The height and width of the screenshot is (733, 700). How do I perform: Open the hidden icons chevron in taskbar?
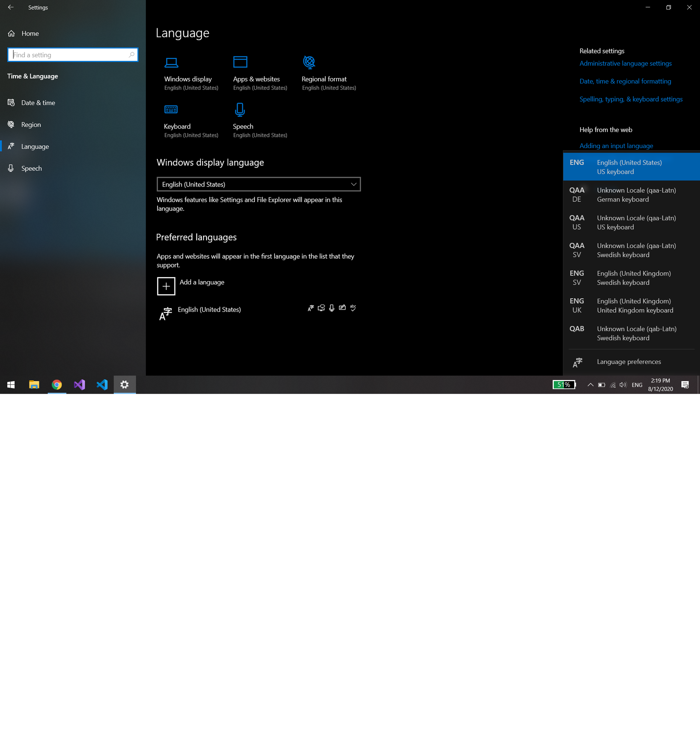(x=590, y=384)
